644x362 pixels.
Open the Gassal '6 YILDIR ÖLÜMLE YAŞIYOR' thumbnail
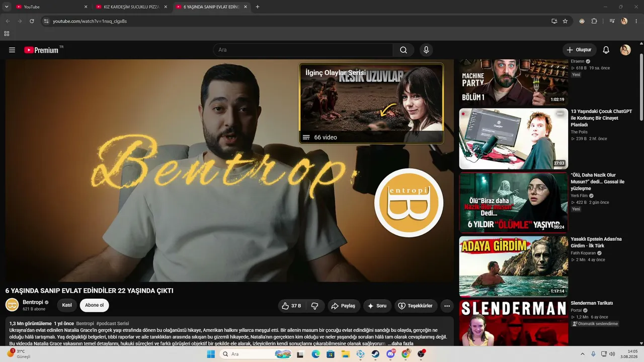514,203
